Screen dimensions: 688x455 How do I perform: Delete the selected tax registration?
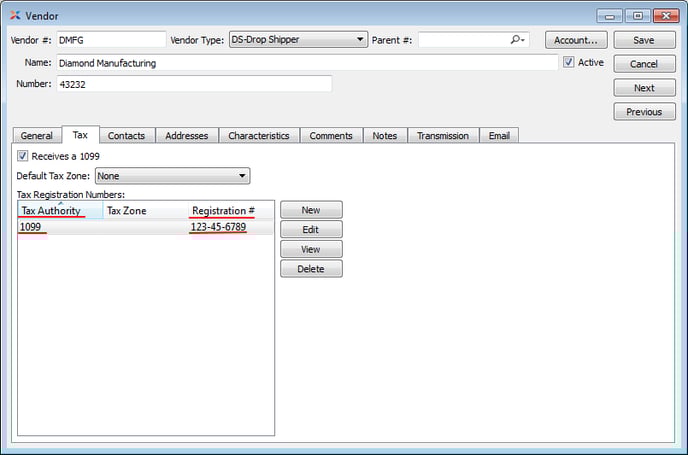(311, 269)
